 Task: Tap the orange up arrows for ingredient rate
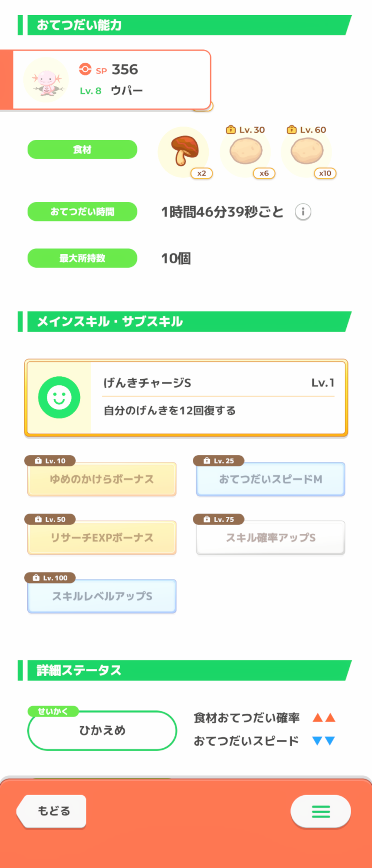click(x=324, y=718)
